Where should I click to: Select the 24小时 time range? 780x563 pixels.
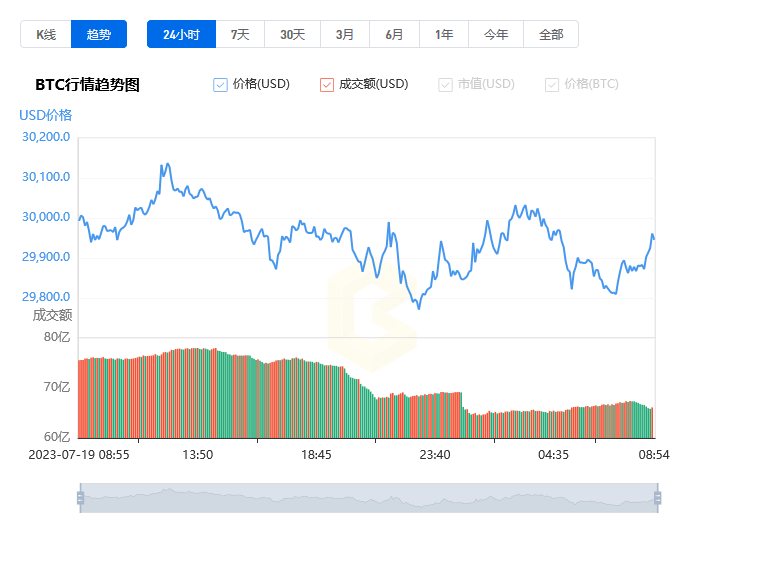181,34
